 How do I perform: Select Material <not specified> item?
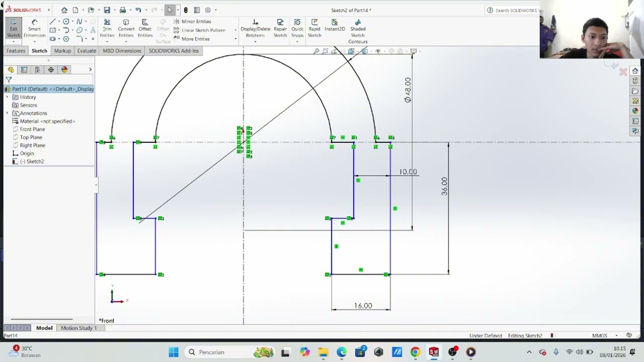[43, 121]
